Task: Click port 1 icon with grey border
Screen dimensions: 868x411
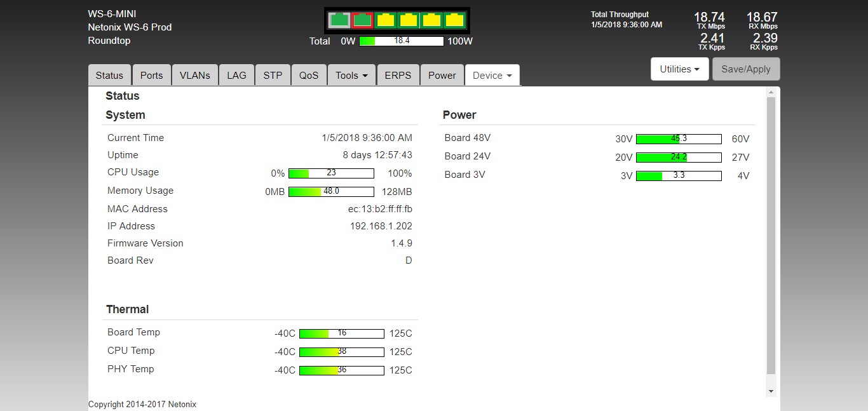Action: [x=339, y=20]
